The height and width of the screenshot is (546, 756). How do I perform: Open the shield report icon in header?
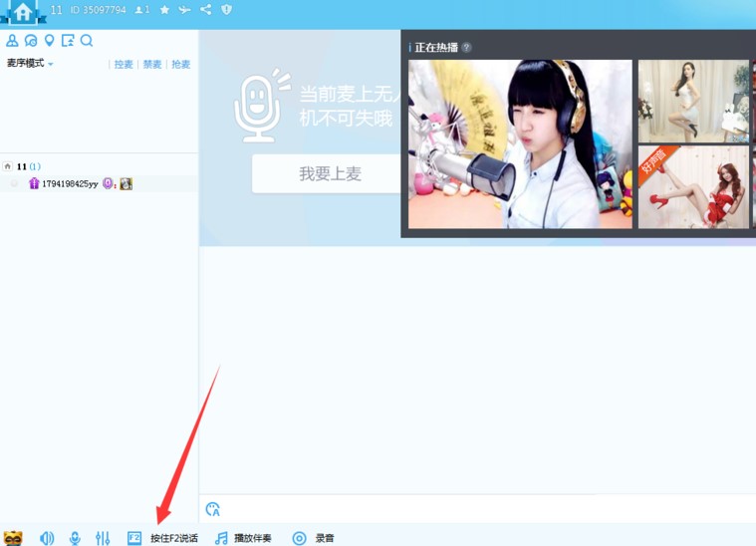pos(227,10)
